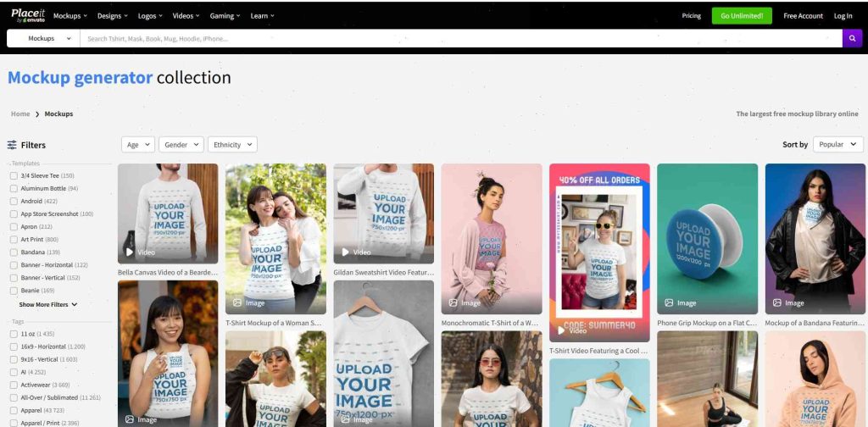Go to Home breadcrumb
This screenshot has height=427, width=868.
[x=20, y=114]
